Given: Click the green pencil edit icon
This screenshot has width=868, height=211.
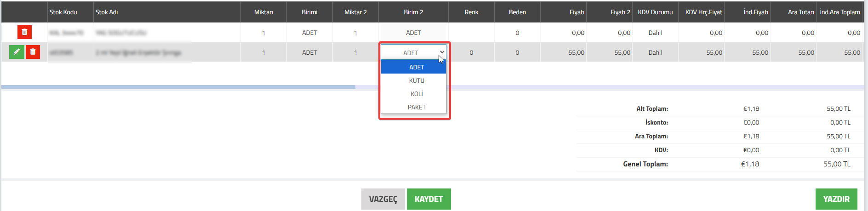Looking at the screenshot, I should pyautogui.click(x=17, y=52).
